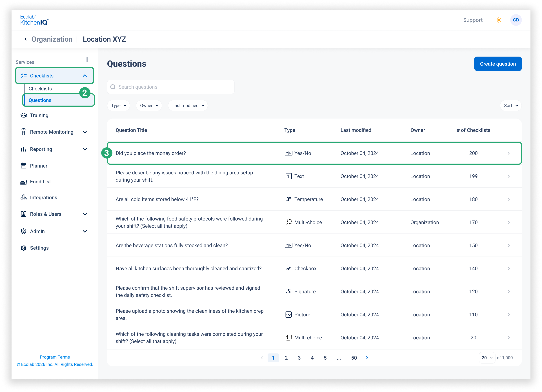The height and width of the screenshot is (392, 542).
Task: Click the Checkbox type checkmark icon
Action: [288, 268]
